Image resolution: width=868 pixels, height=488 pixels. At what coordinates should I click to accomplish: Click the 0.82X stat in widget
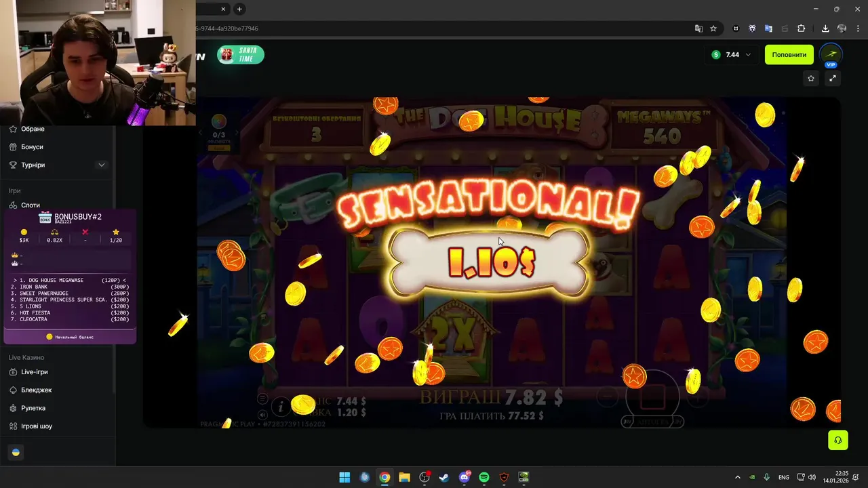54,236
